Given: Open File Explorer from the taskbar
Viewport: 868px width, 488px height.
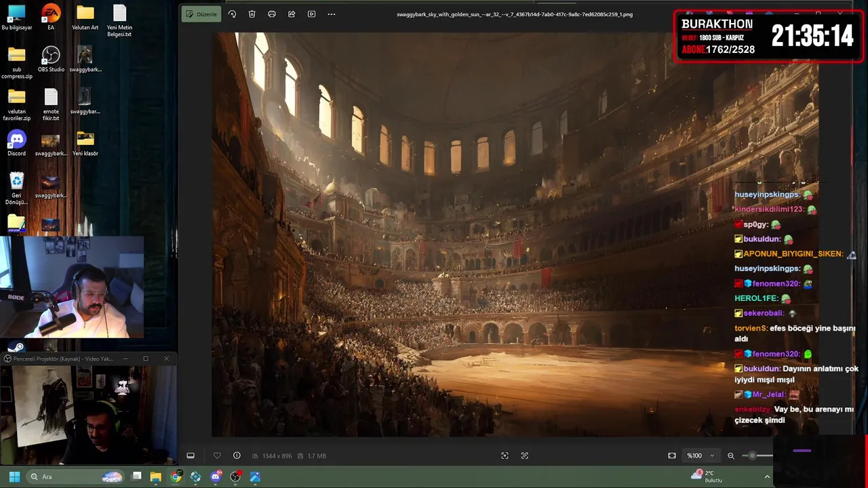Looking at the screenshot, I should pos(156,477).
